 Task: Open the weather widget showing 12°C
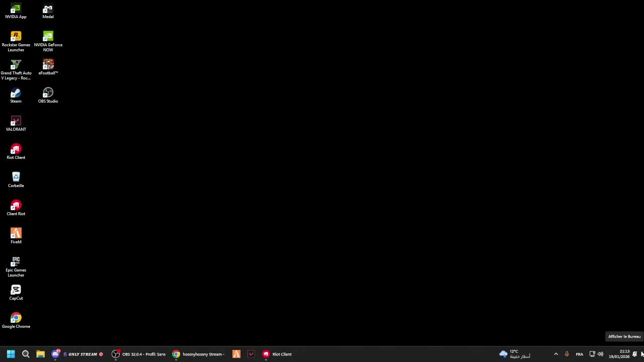pos(515,354)
